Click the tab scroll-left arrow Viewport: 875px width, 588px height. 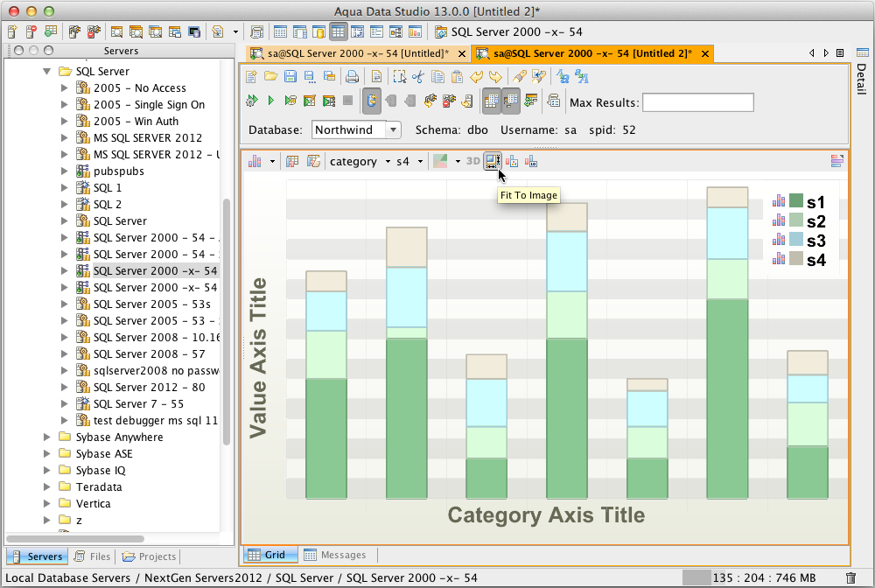pos(811,53)
